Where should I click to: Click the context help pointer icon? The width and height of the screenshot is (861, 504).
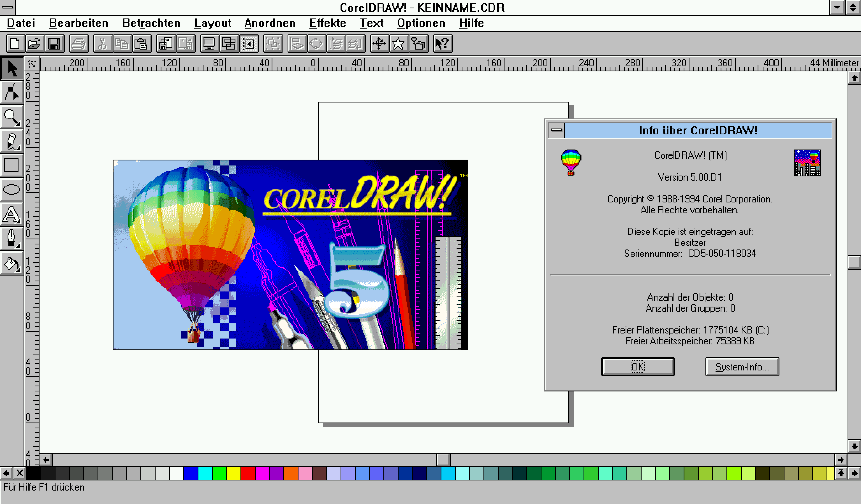(443, 44)
